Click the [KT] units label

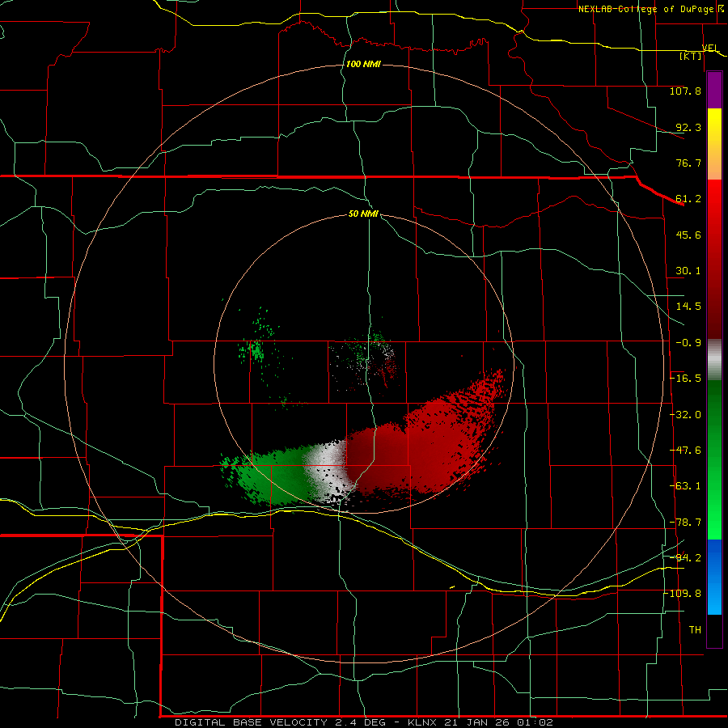click(x=691, y=56)
